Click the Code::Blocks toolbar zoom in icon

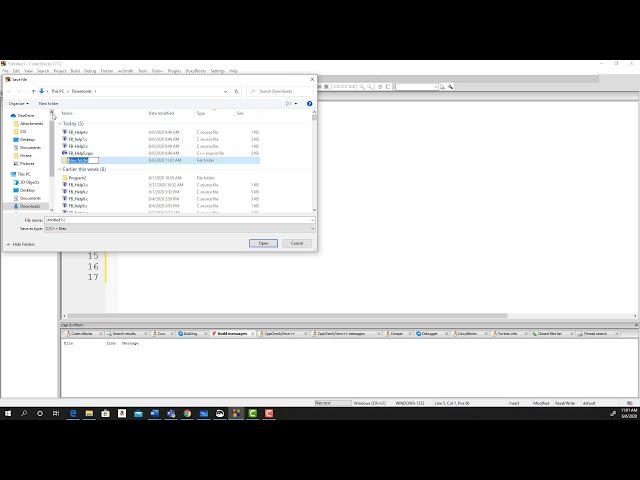coord(362,87)
